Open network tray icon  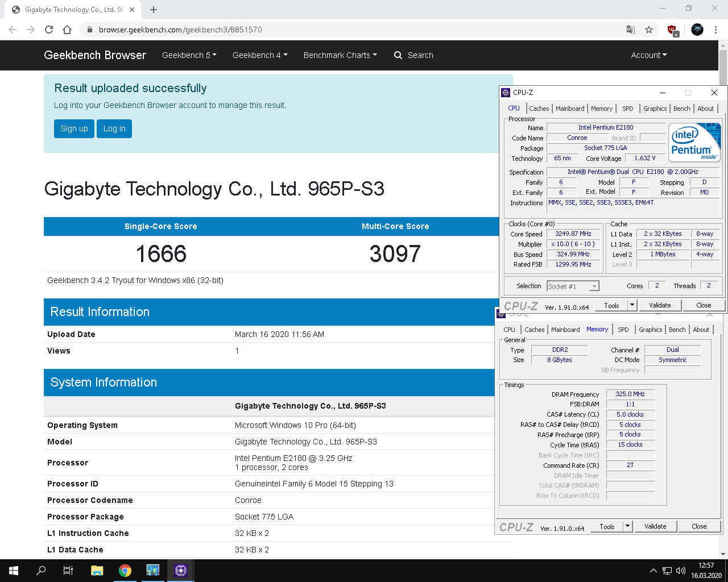[x=667, y=571]
